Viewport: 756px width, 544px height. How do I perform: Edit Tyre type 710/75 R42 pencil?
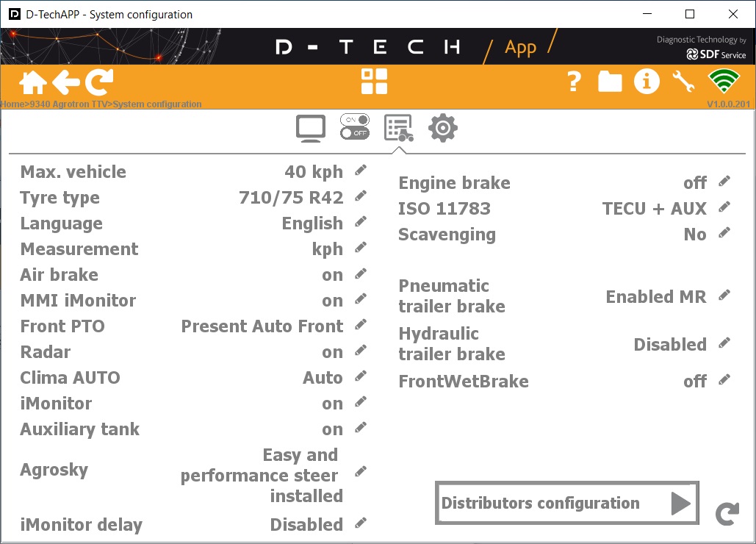click(x=361, y=196)
